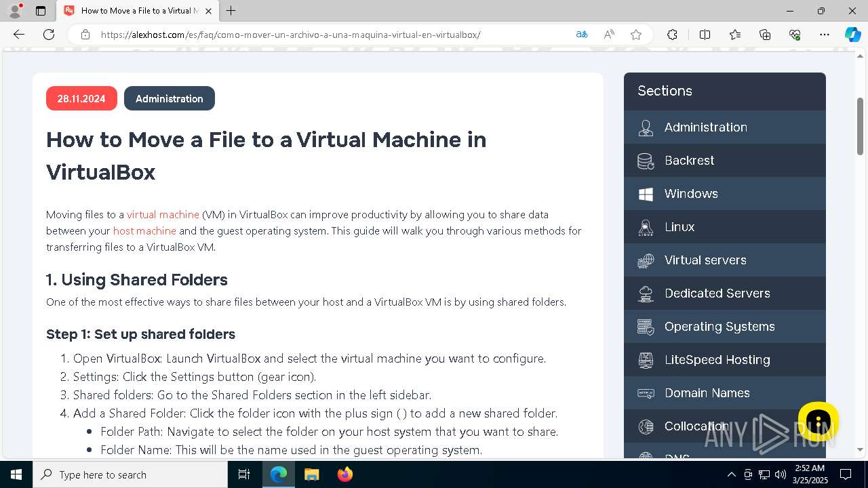Open the Edge profile icon
Screen dimensions: 868x488
15,11
